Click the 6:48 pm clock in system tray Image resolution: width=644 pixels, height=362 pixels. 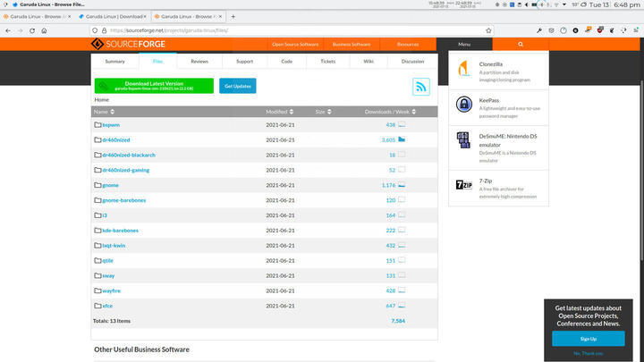point(627,5)
